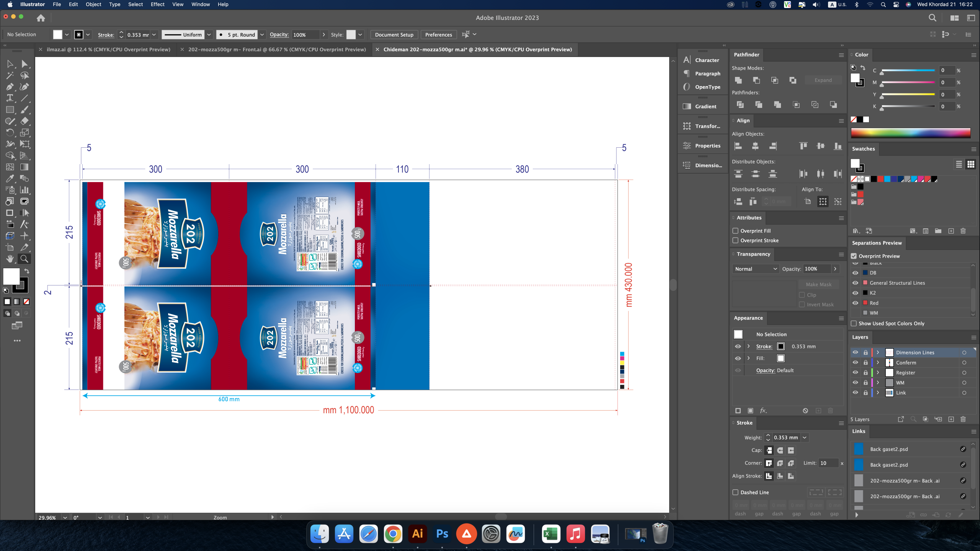
Task: Select Round Cap stroke icon
Action: [x=780, y=450]
